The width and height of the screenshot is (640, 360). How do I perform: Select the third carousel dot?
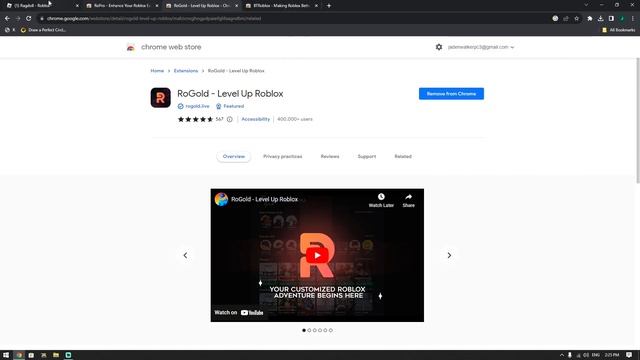coord(315,330)
